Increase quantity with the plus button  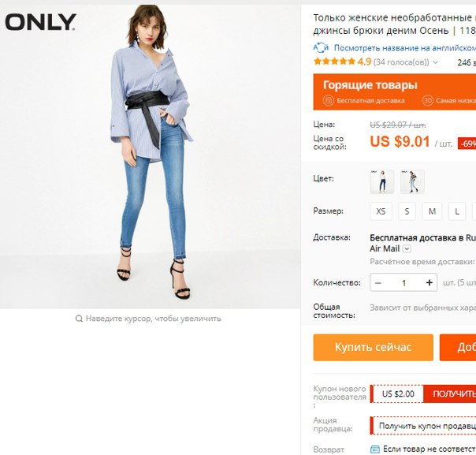point(429,283)
